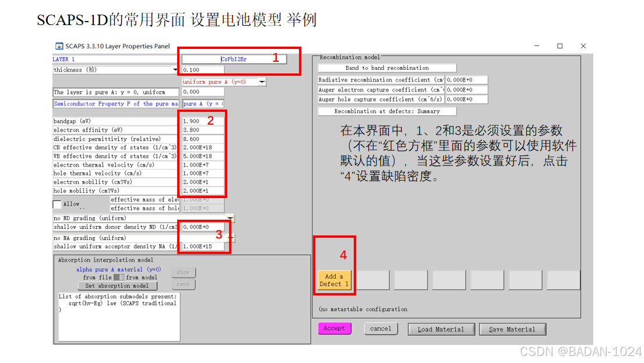
Task: Toggle the from file / from model switch
Action: click(x=119, y=277)
